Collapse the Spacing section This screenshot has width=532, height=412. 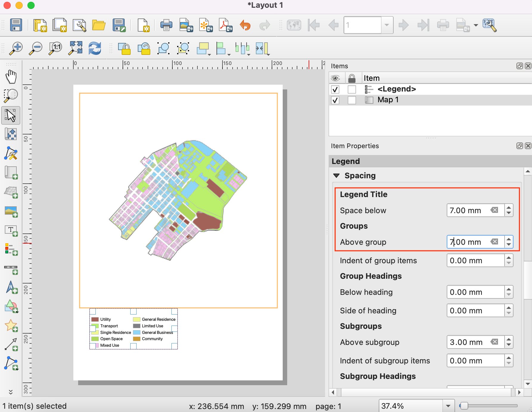tap(337, 176)
